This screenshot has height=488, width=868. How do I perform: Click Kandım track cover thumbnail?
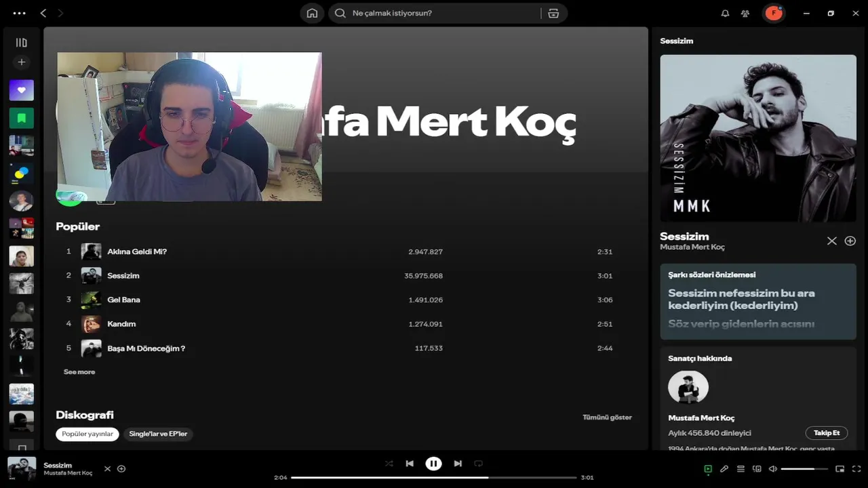point(91,324)
